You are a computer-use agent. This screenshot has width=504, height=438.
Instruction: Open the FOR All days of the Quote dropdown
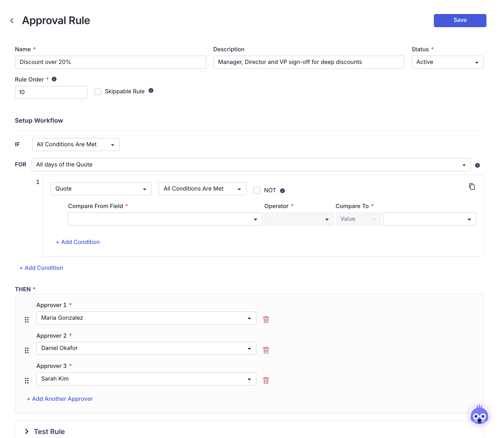tap(251, 165)
